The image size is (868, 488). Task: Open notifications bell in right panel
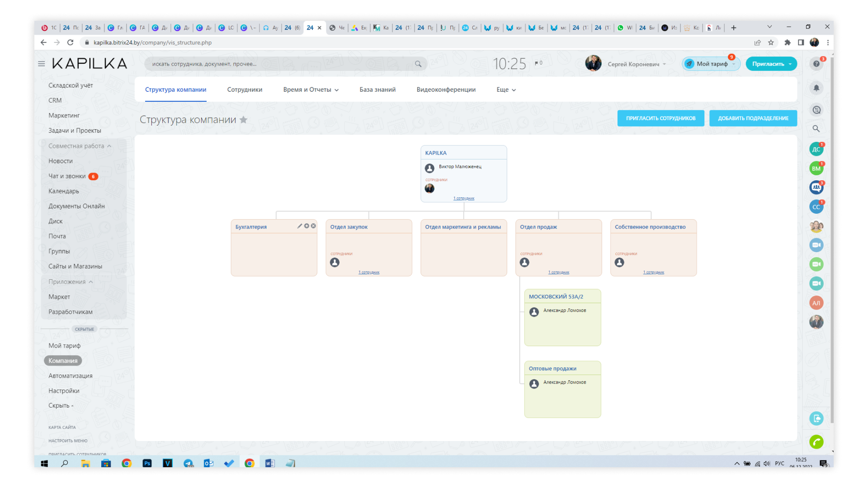[816, 88]
